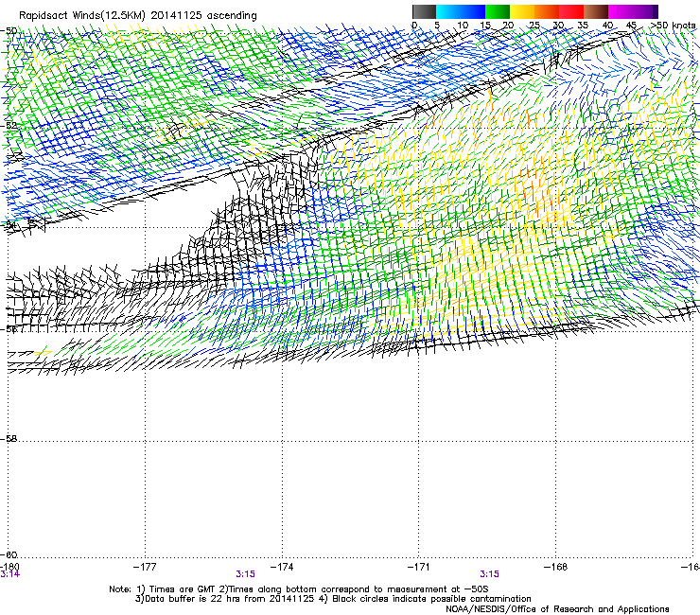Screen dimensions: 700x615
Task: Click the -50 latitude axis label
Action: point(9,30)
